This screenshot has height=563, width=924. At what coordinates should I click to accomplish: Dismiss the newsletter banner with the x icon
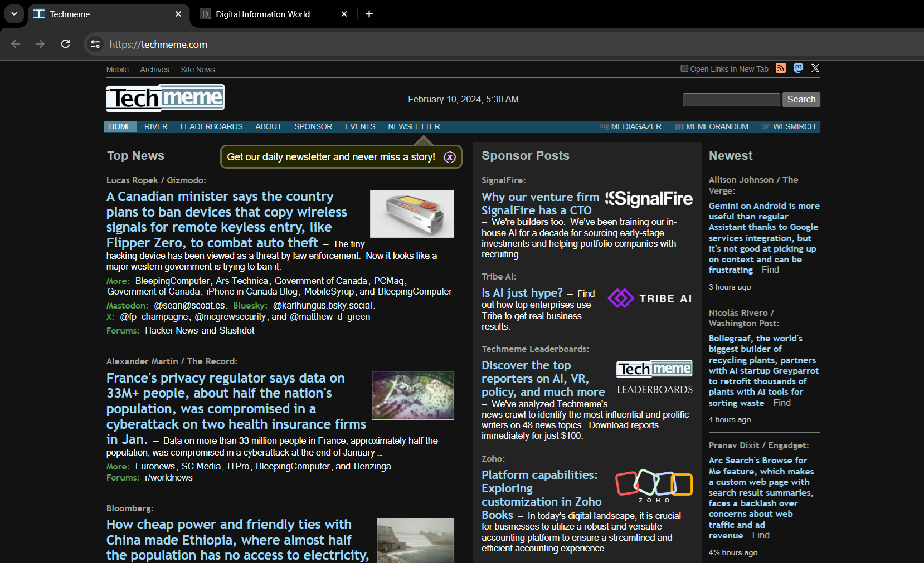pyautogui.click(x=450, y=158)
